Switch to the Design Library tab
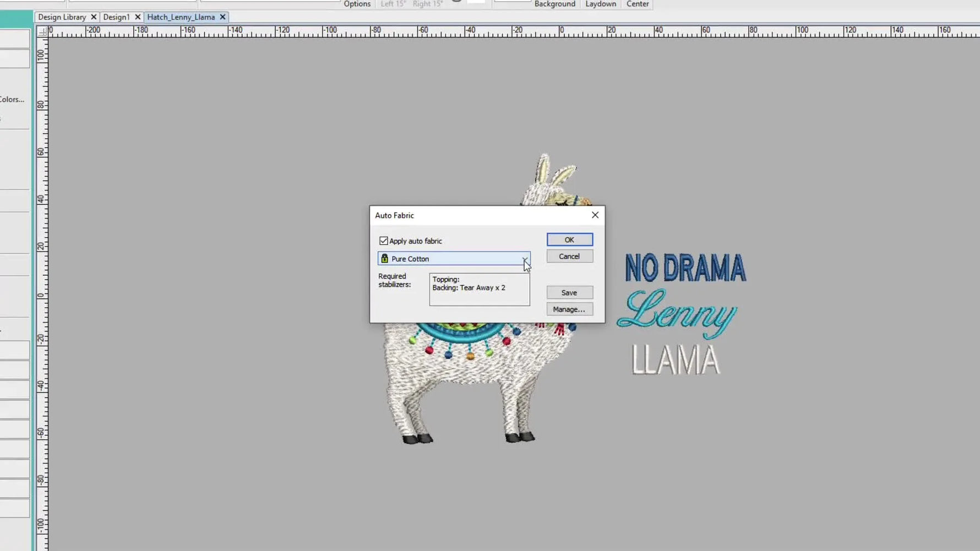Image resolution: width=980 pixels, height=551 pixels. click(62, 17)
